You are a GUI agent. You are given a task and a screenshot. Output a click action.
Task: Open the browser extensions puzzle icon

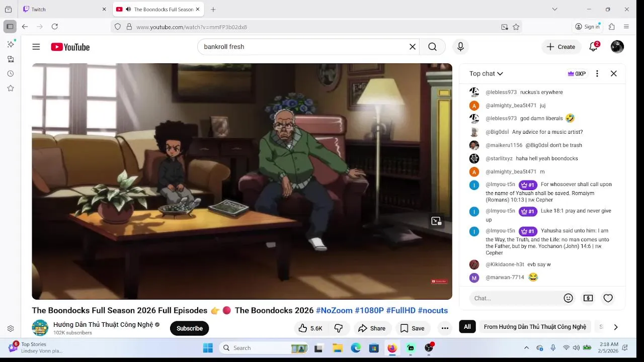click(x=612, y=27)
